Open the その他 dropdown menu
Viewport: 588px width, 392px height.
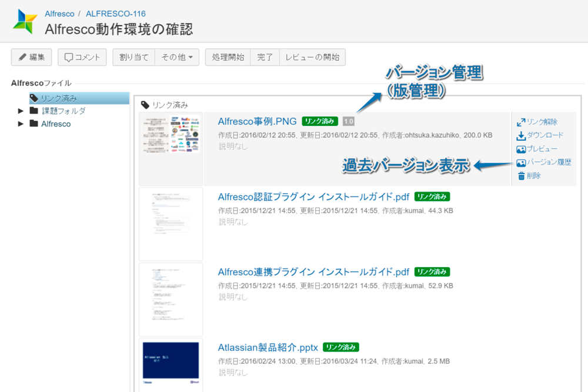tap(177, 57)
